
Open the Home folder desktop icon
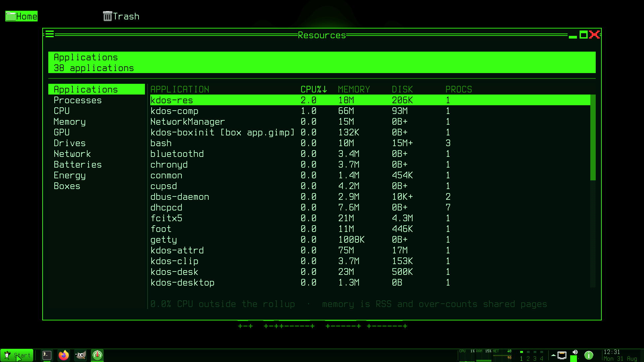coord(21,16)
